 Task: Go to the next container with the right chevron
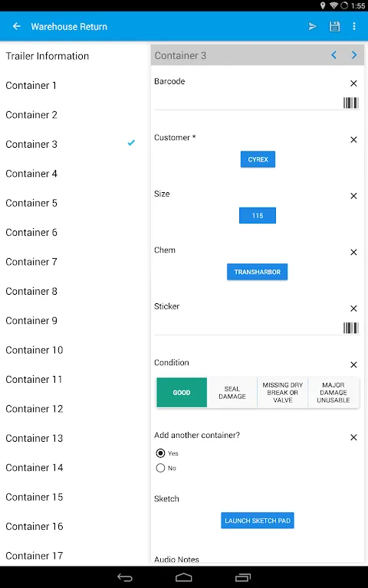(x=354, y=55)
